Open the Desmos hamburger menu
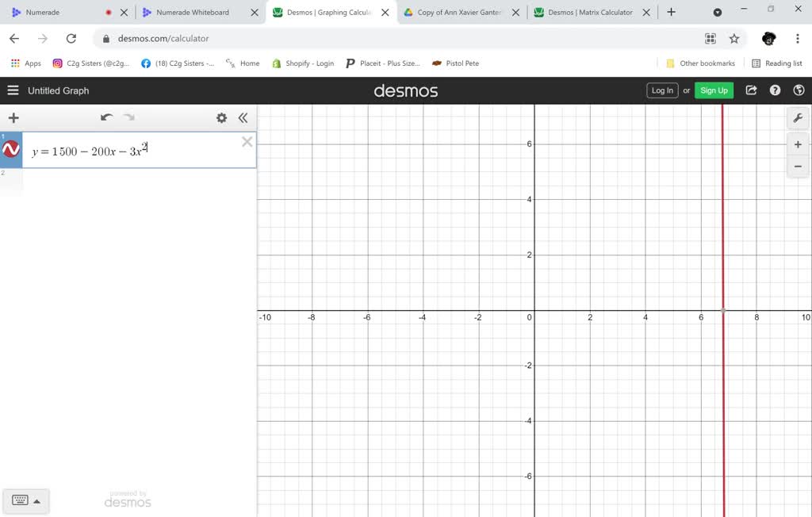Viewport: 812px width, 517px height. pyautogui.click(x=13, y=90)
